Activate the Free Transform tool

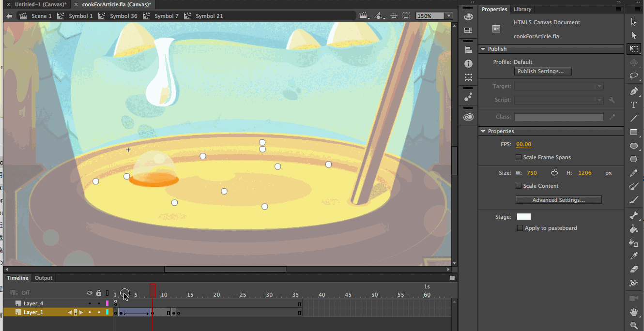[634, 48]
